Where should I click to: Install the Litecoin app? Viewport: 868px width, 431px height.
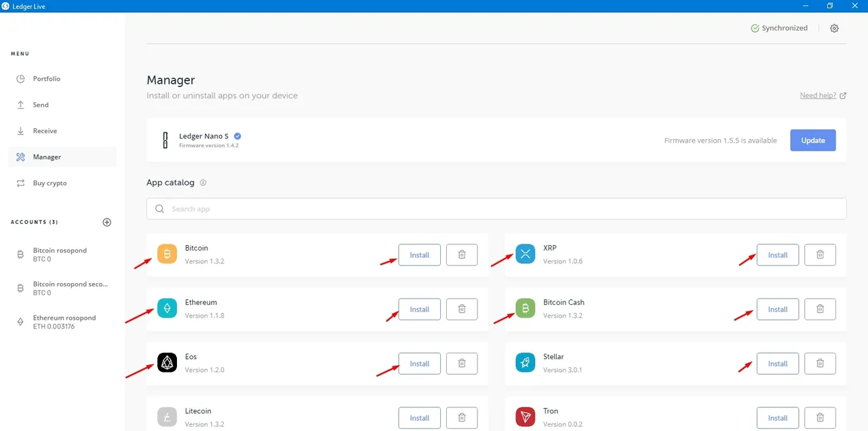pyautogui.click(x=420, y=417)
